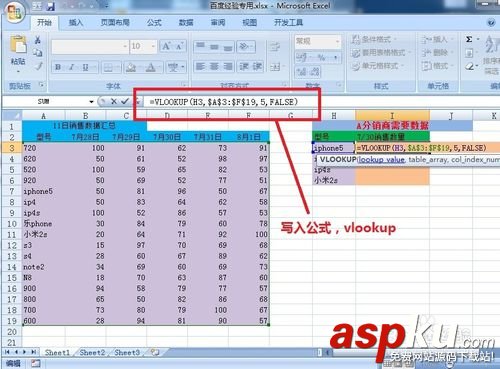The width and height of the screenshot is (500, 369).
Task: Click the Font Color A button
Action: pos(151,68)
